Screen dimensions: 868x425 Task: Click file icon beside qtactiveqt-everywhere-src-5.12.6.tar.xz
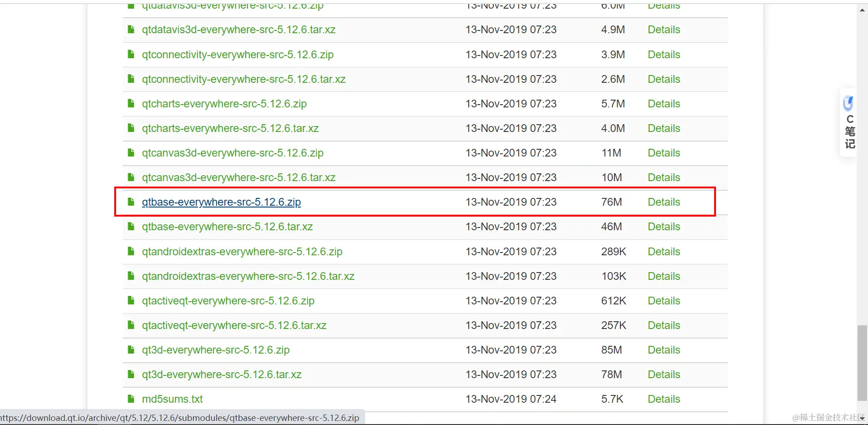(131, 325)
